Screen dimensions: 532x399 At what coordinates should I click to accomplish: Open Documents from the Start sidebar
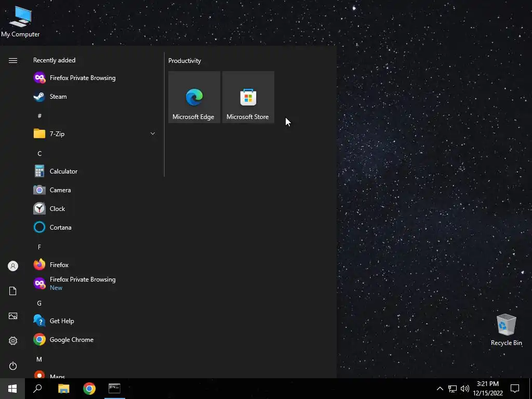13,291
